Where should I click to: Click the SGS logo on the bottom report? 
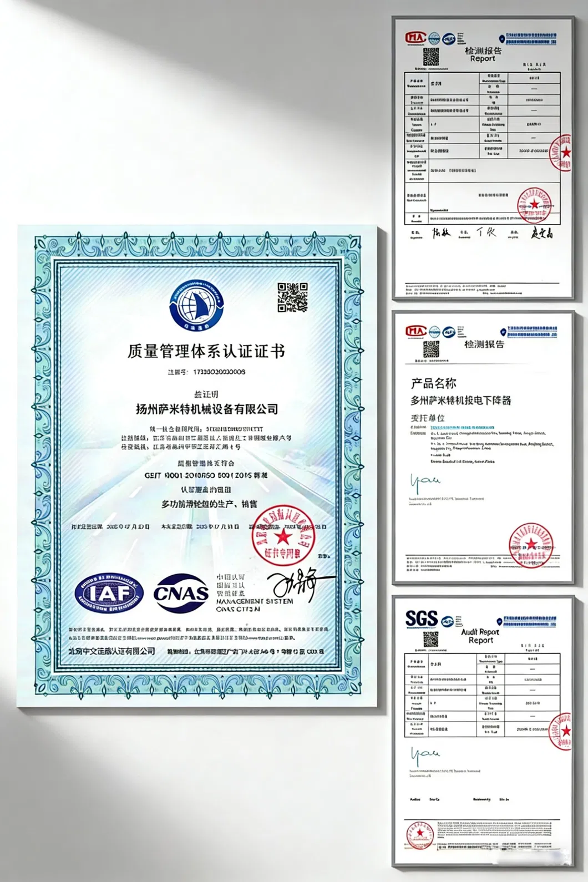tap(421, 619)
